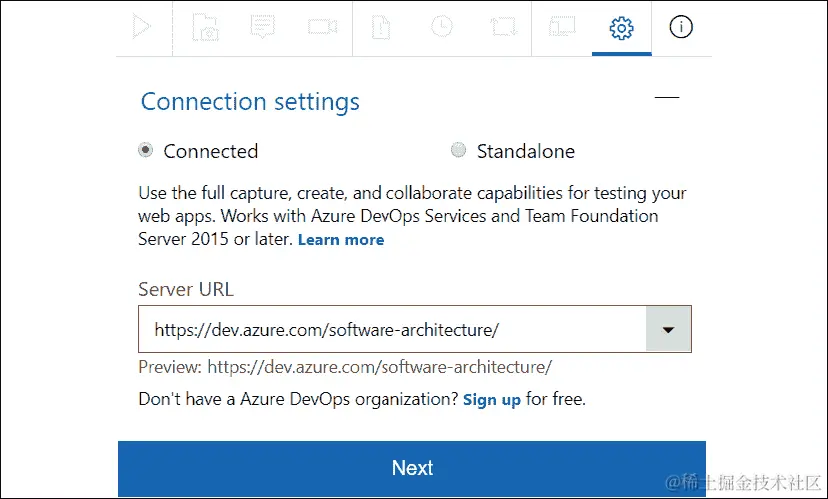828x499 pixels.
Task: Open the Learn more link
Action: pyautogui.click(x=341, y=240)
